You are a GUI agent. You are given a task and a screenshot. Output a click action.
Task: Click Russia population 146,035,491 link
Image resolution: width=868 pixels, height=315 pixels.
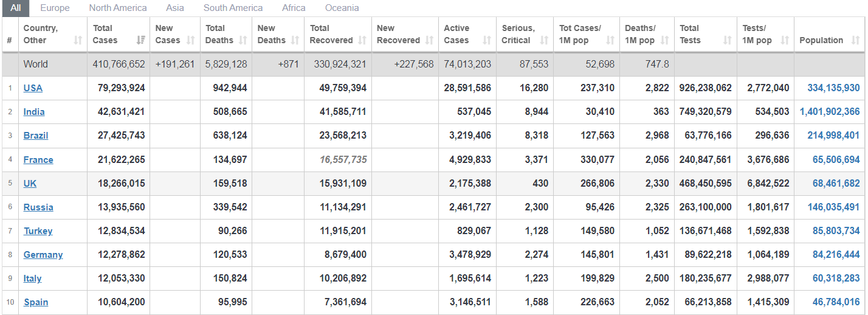[x=833, y=207]
